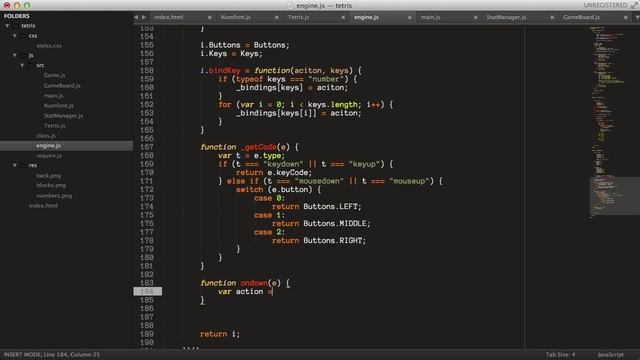Open the Tab Size: 4 selector
The image size is (640, 360).
point(560,355)
